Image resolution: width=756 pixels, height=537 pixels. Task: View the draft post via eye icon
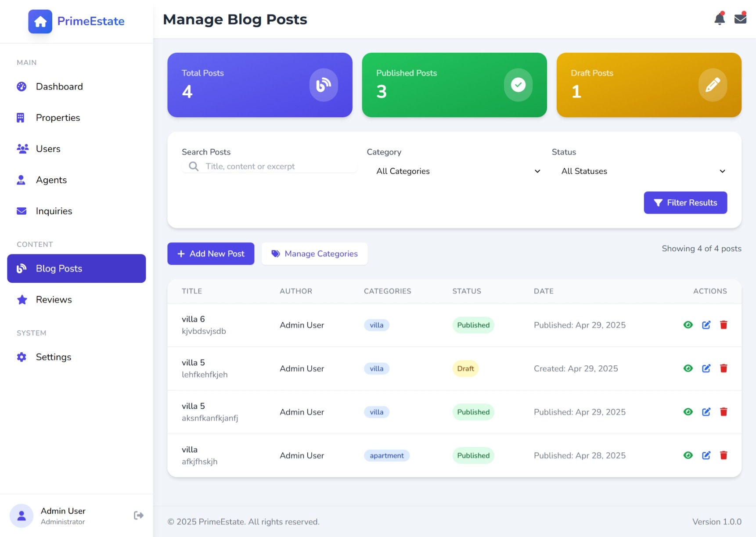(x=688, y=368)
